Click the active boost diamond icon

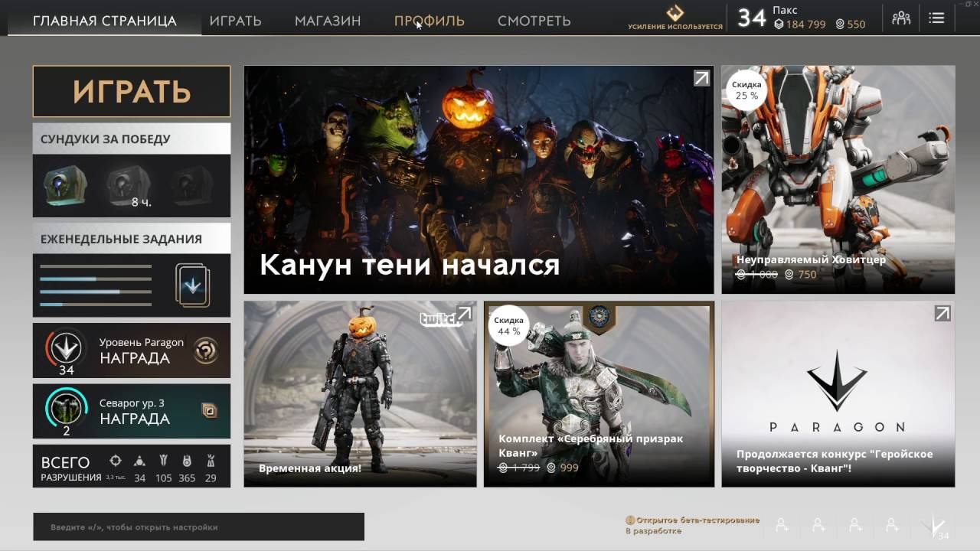click(675, 13)
